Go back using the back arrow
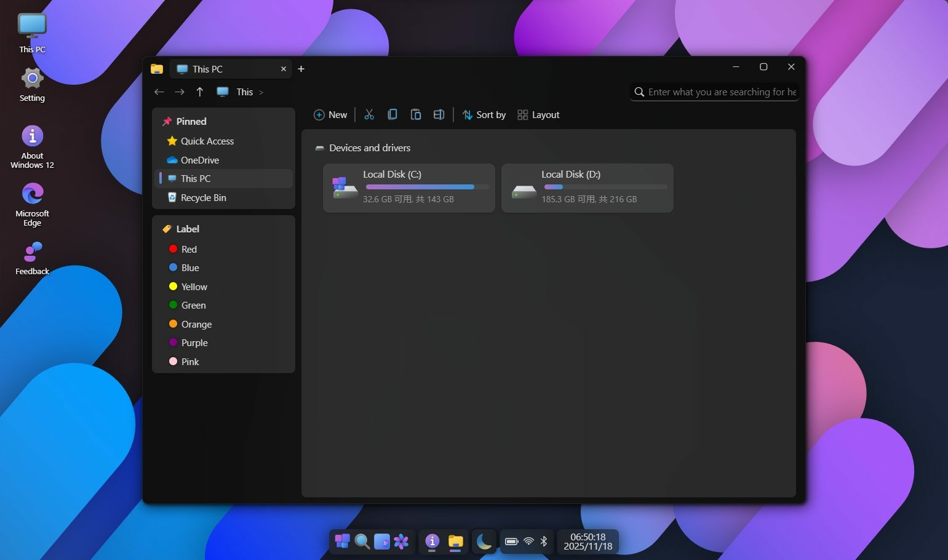The image size is (948, 560). coord(159,92)
